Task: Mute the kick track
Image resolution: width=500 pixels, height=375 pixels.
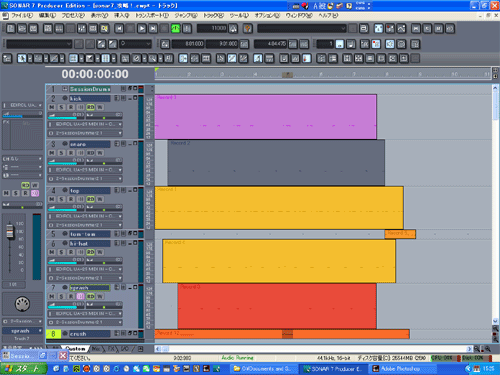Action: (52, 107)
